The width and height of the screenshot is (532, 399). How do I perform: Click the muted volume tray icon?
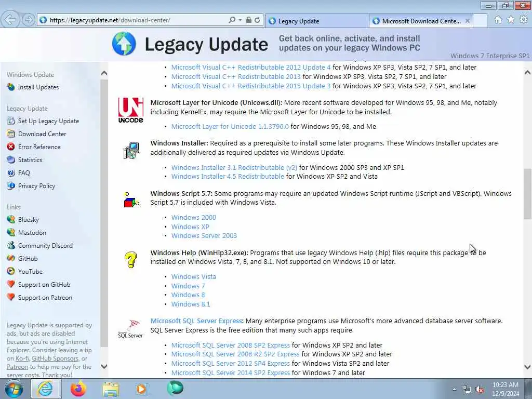click(x=480, y=390)
